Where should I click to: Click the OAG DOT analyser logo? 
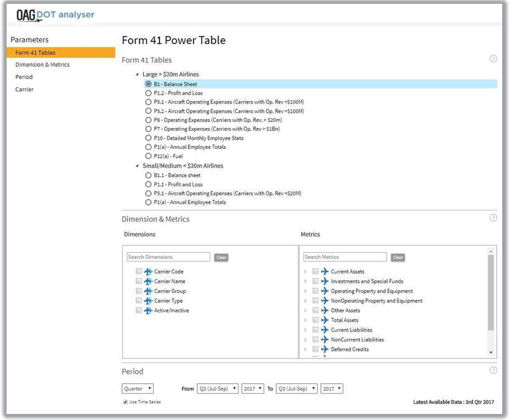click(55, 14)
